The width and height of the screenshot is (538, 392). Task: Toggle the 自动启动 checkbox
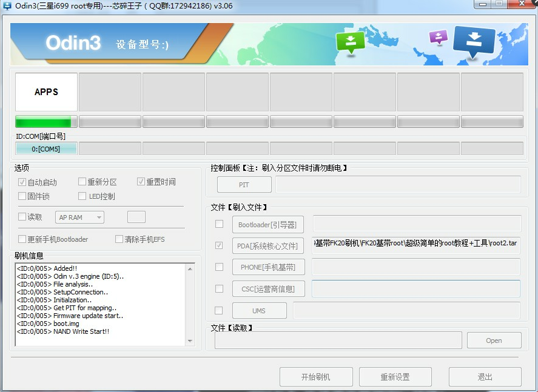(x=22, y=182)
